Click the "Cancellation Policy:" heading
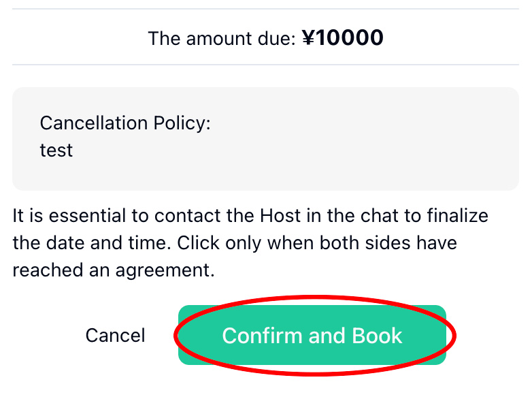 pyautogui.click(x=125, y=123)
